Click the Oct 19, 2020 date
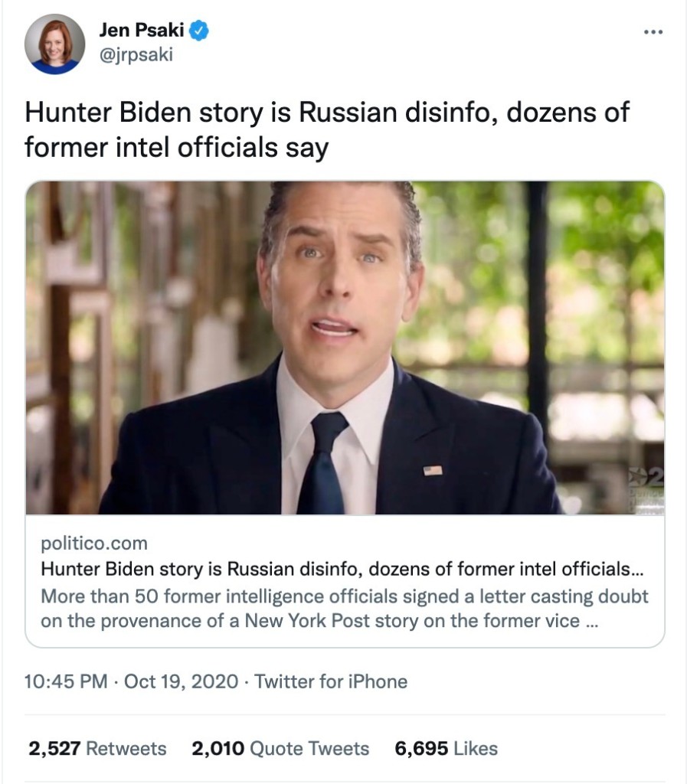 [181, 681]
